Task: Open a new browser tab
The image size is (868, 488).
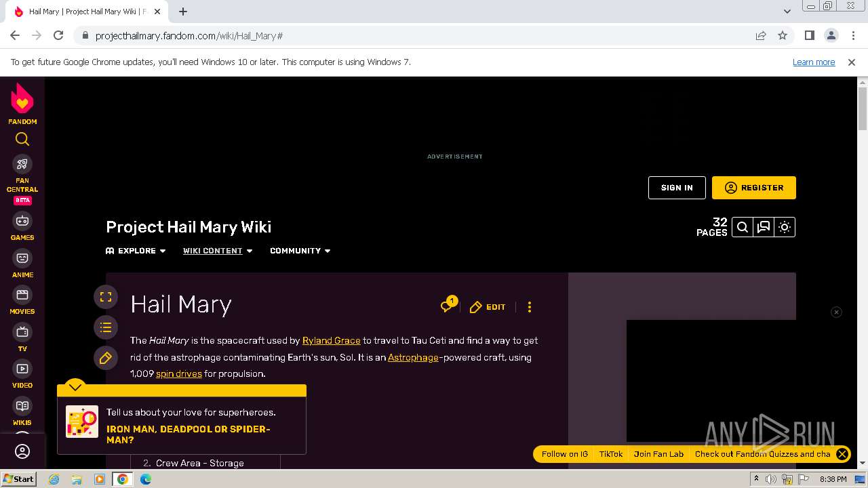Action: (183, 12)
